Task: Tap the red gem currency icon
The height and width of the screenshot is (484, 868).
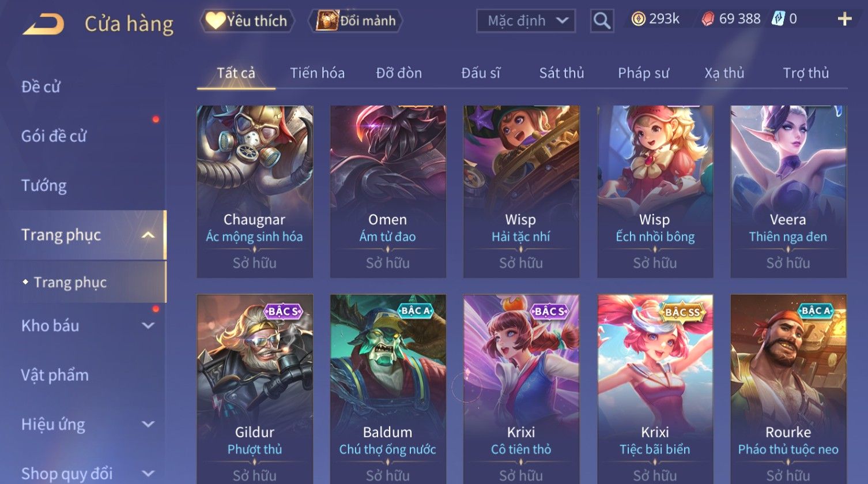Action: 708,20
